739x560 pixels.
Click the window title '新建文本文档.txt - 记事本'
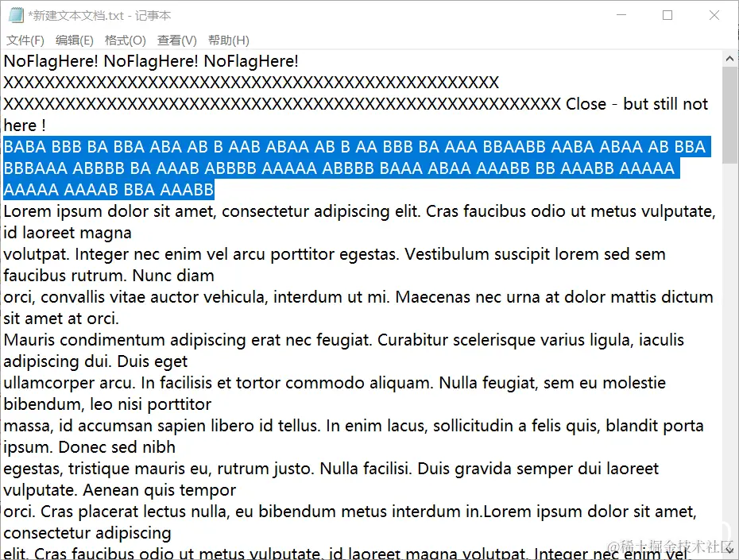point(99,16)
